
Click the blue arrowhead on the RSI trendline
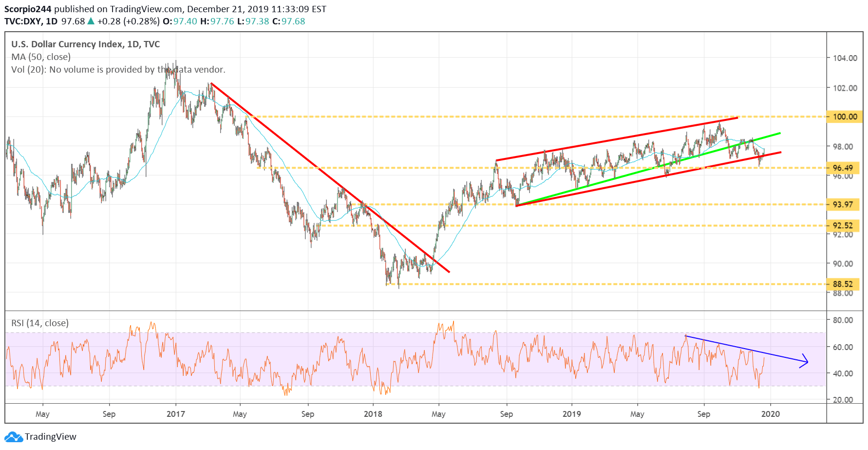(x=805, y=361)
